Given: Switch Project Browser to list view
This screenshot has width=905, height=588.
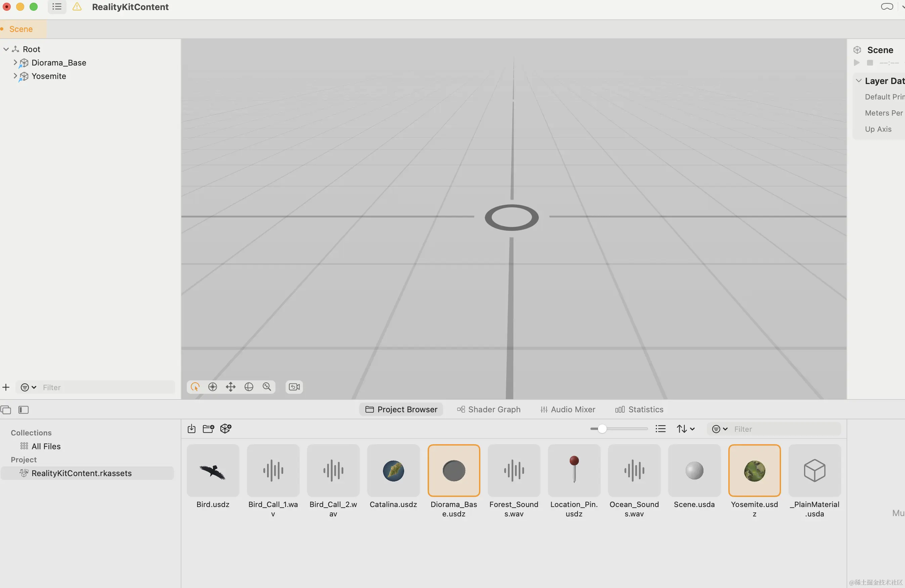Looking at the screenshot, I should coord(661,429).
